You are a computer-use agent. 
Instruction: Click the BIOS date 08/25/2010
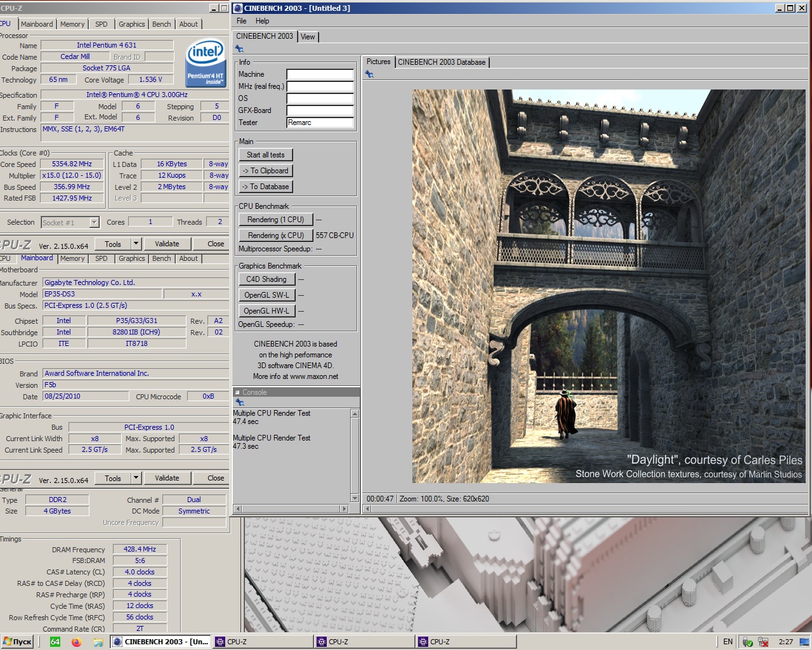click(x=86, y=396)
